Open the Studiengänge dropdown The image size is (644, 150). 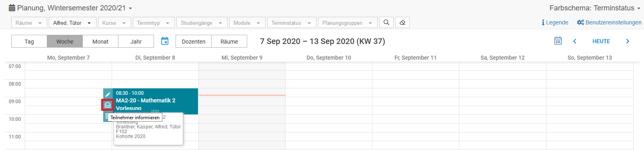[x=202, y=23]
